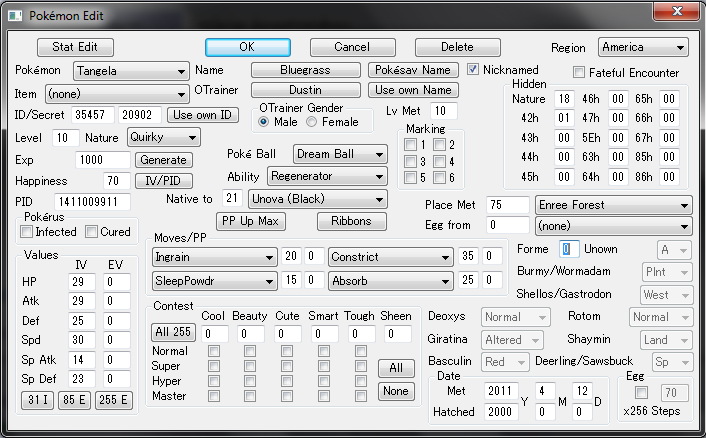Open the Ribbons button
This screenshot has width=706, height=438.
point(351,221)
